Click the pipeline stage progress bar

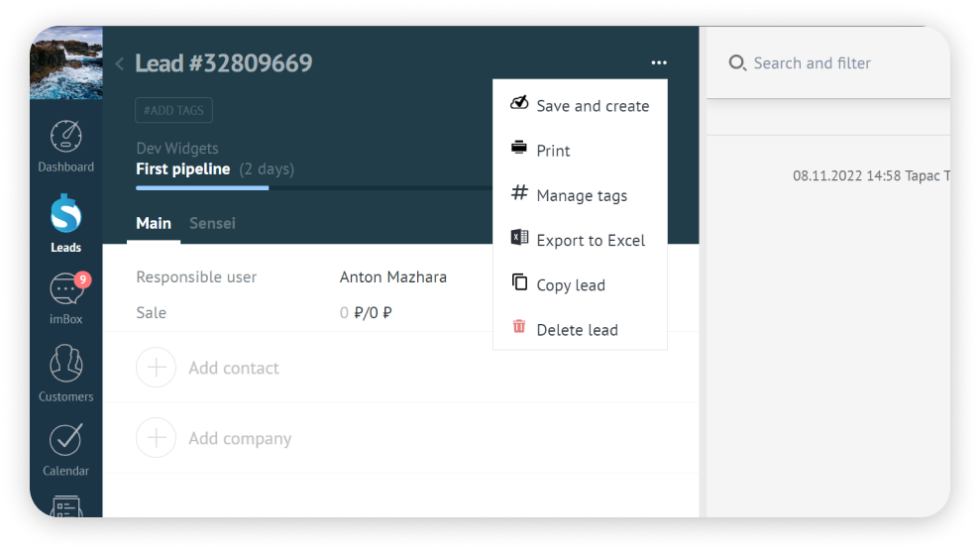click(314, 187)
